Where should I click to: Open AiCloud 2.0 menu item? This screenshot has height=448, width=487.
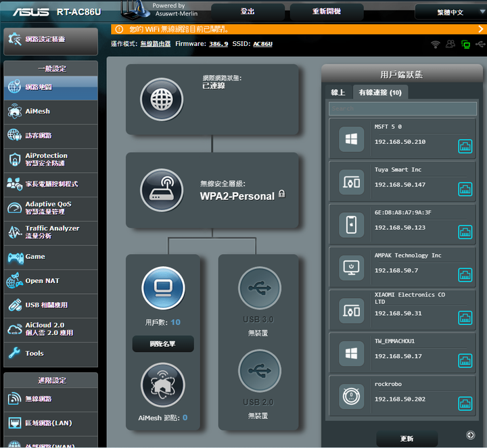pos(51,330)
